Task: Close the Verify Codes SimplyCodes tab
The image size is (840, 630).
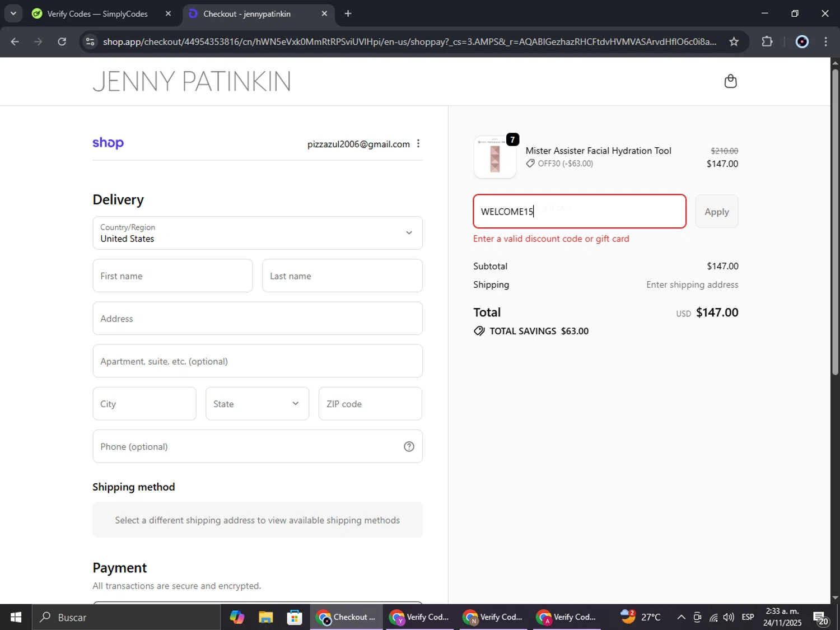Action: (x=168, y=13)
